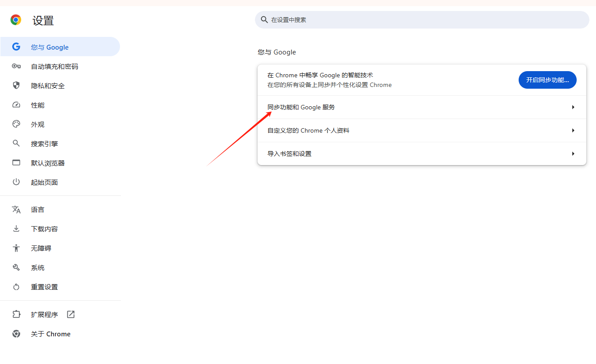Viewport: 596px width, 364px height.
Task: Click the magnifier icon beside 搜索引擎
Action: click(16, 144)
